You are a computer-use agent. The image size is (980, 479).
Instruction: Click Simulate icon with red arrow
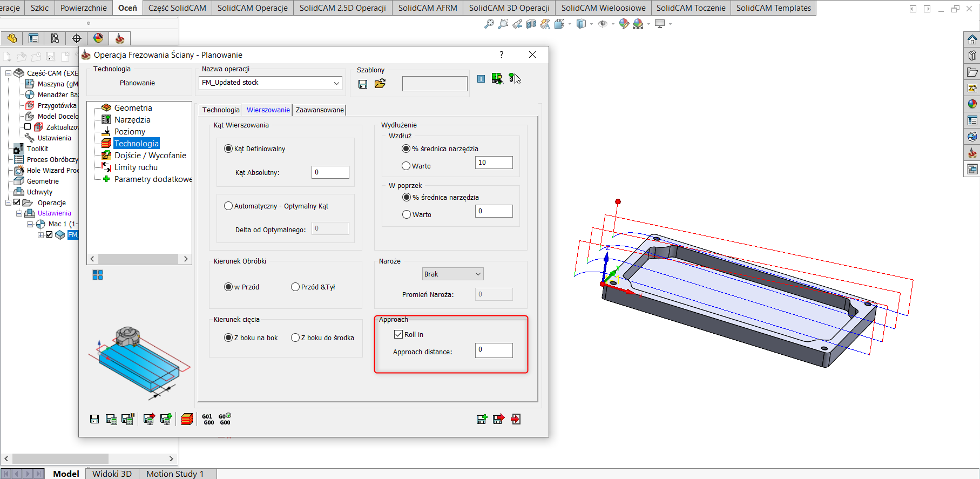click(x=149, y=419)
